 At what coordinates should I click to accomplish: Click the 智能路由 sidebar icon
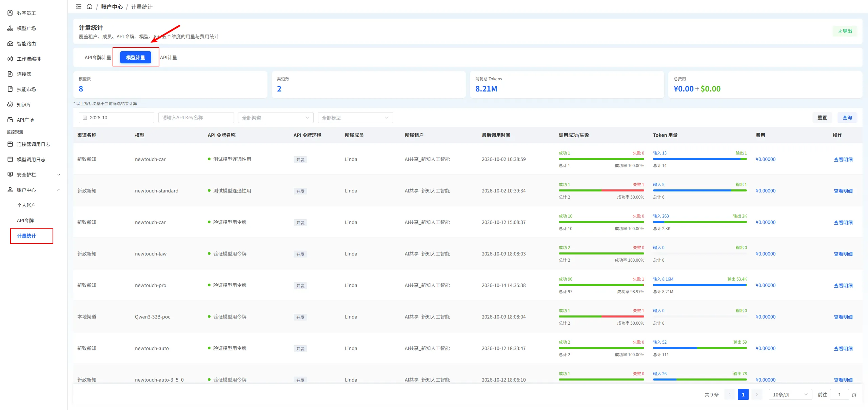[10, 43]
